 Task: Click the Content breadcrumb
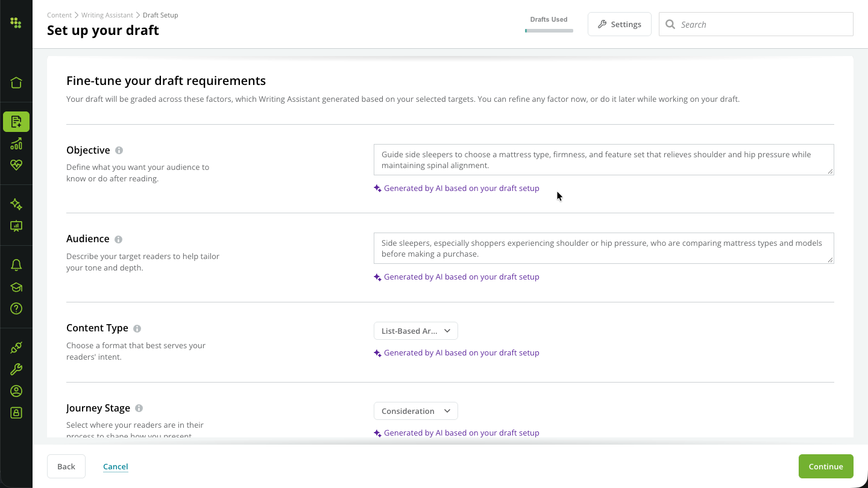pyautogui.click(x=60, y=15)
